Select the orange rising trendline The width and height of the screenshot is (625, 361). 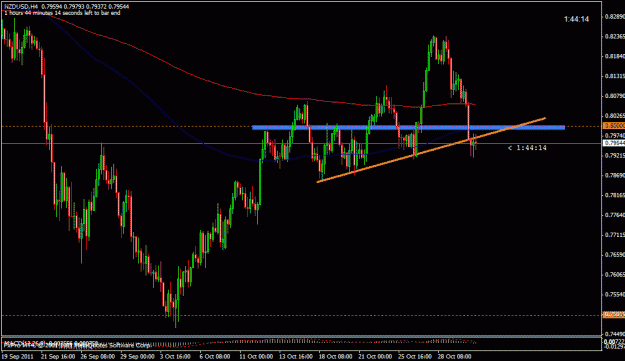click(x=431, y=150)
